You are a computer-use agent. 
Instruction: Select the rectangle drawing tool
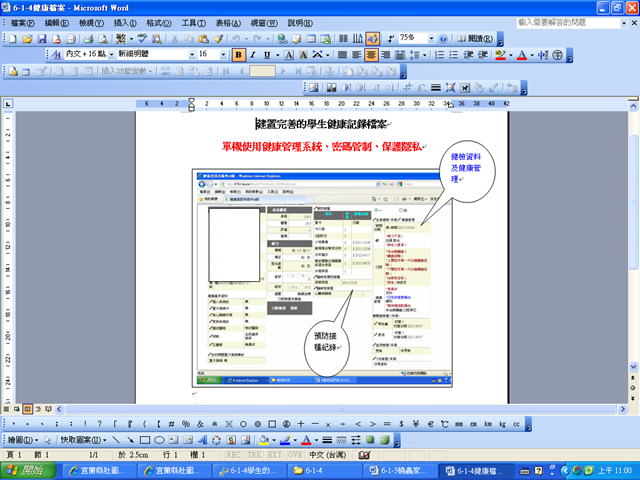click(145, 439)
